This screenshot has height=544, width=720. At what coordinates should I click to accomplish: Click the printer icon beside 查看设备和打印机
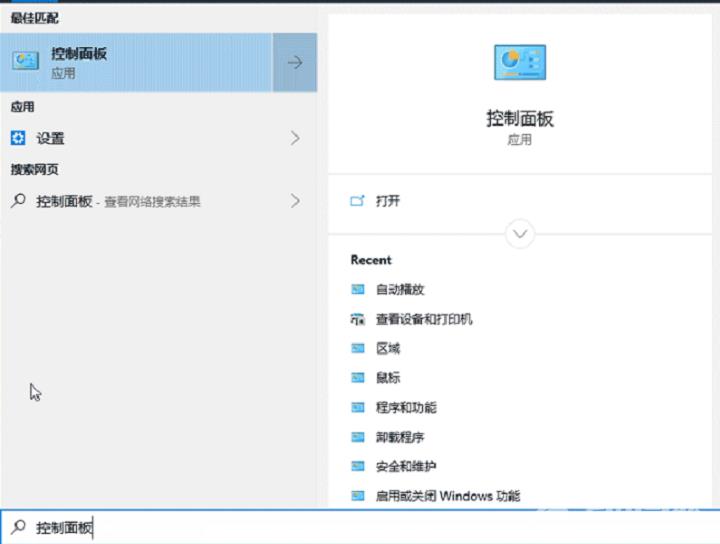tap(358, 319)
